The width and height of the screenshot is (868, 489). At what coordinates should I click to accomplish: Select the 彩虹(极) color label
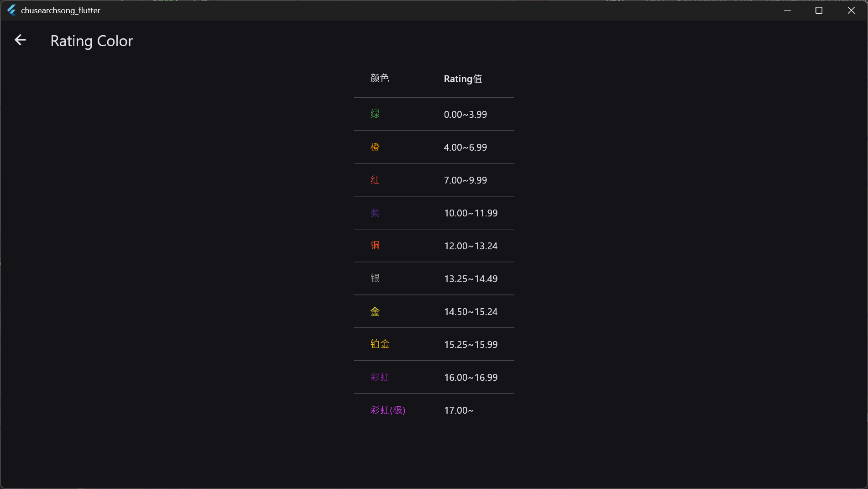coord(388,410)
